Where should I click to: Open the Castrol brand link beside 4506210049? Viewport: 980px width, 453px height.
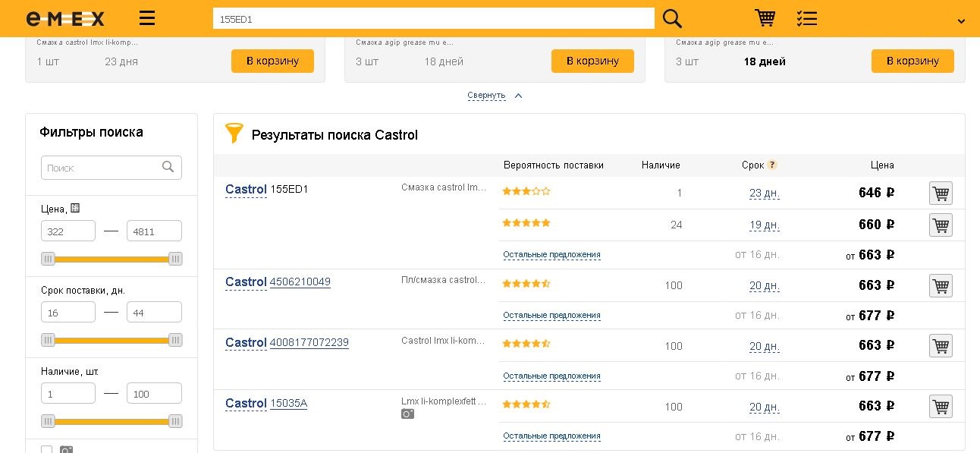(x=246, y=282)
